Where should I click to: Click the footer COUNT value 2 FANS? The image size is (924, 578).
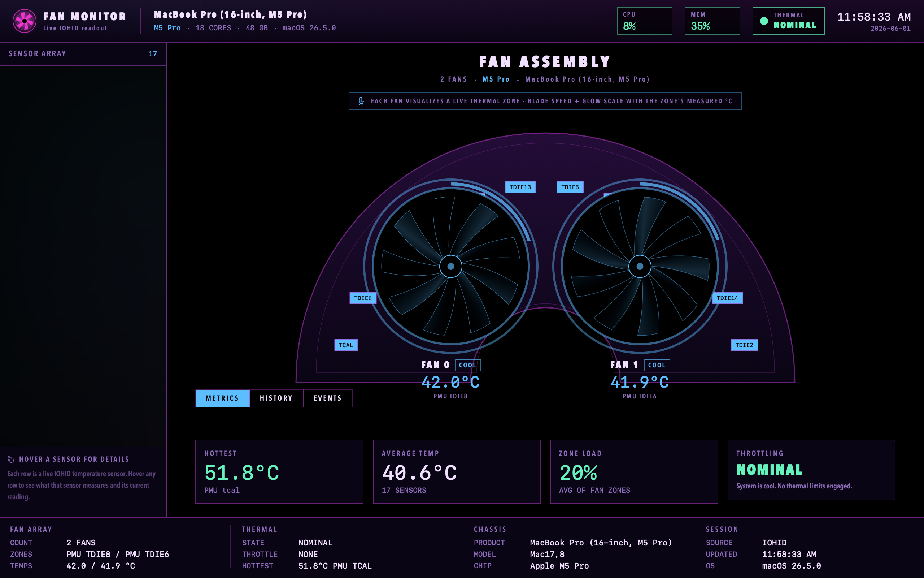coord(81,543)
